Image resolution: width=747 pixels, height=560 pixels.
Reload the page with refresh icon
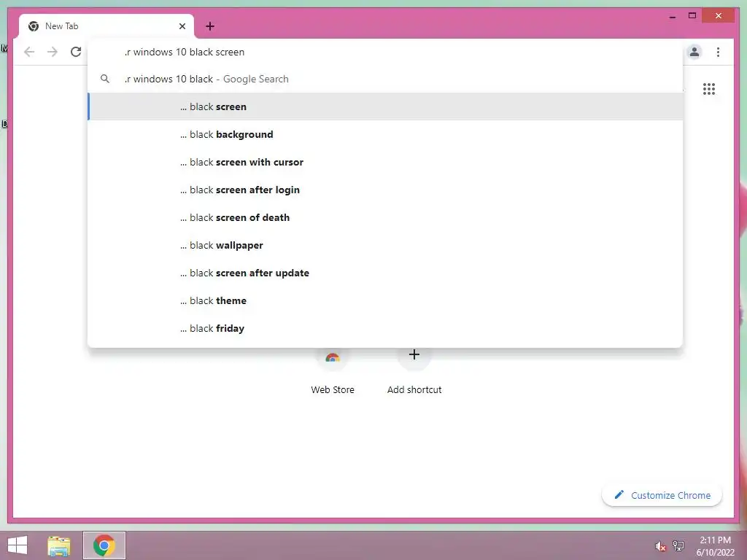[x=76, y=52]
